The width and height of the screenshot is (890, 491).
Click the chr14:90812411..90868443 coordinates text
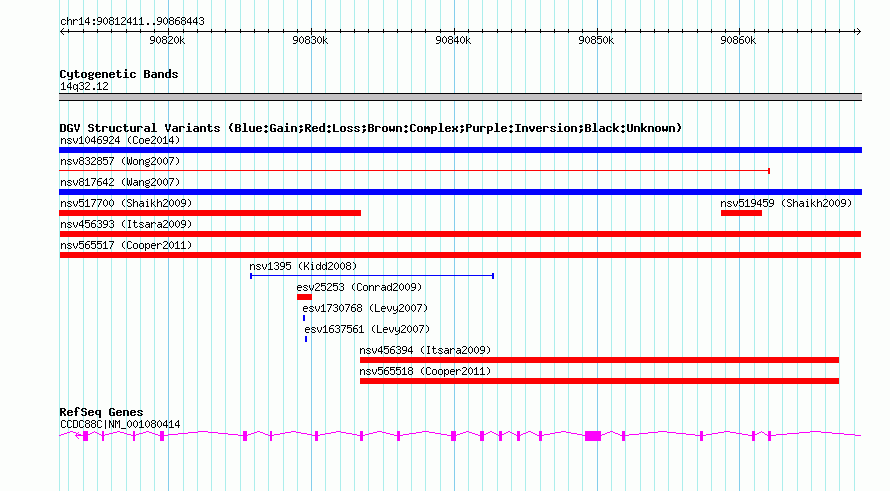132,22
